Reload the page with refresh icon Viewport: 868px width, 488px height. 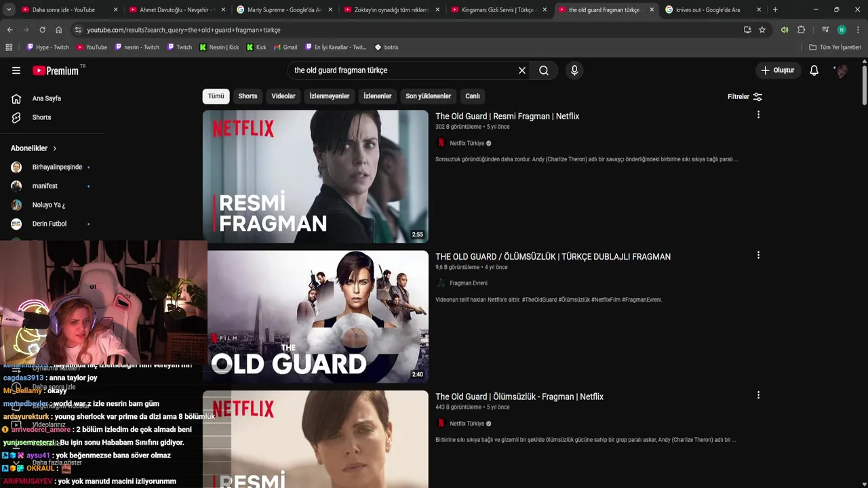click(42, 30)
